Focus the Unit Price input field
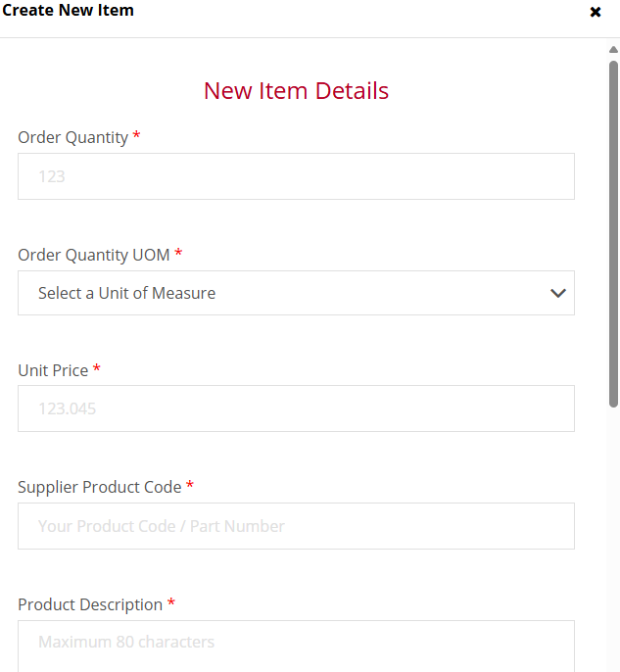 point(296,408)
